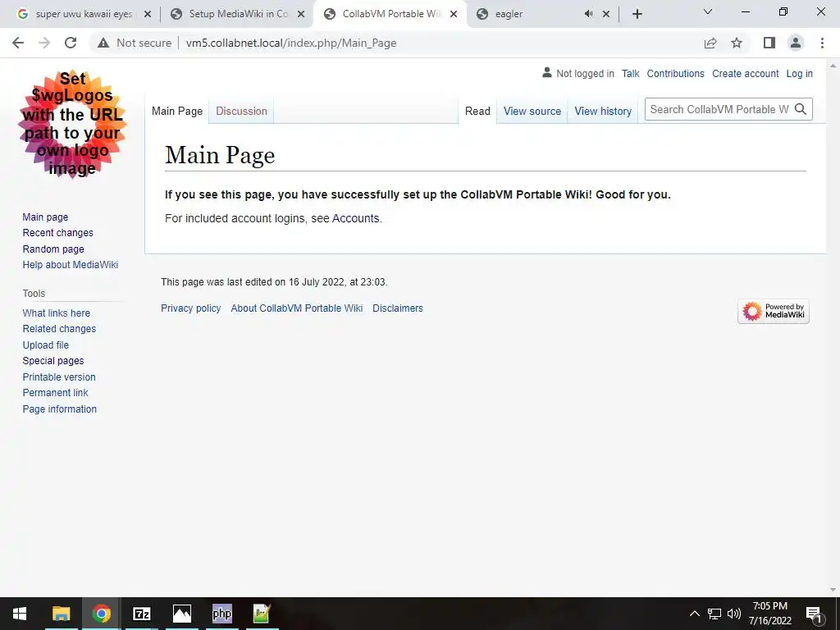Open About CollabVM Portable Wiki
Image resolution: width=840 pixels, height=630 pixels.
pos(297,308)
